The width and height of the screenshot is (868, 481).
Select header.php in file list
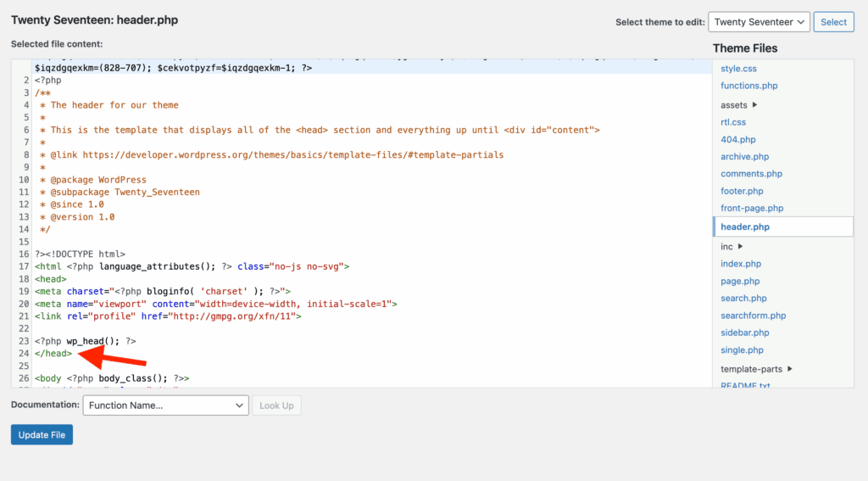[783, 227]
